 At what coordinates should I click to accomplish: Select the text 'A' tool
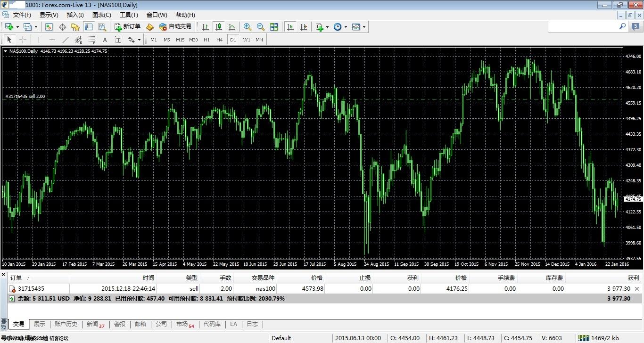click(x=105, y=40)
